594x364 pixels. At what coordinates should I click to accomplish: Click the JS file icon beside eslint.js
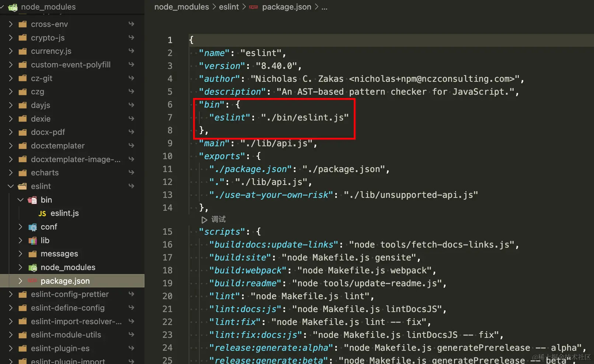tap(42, 214)
